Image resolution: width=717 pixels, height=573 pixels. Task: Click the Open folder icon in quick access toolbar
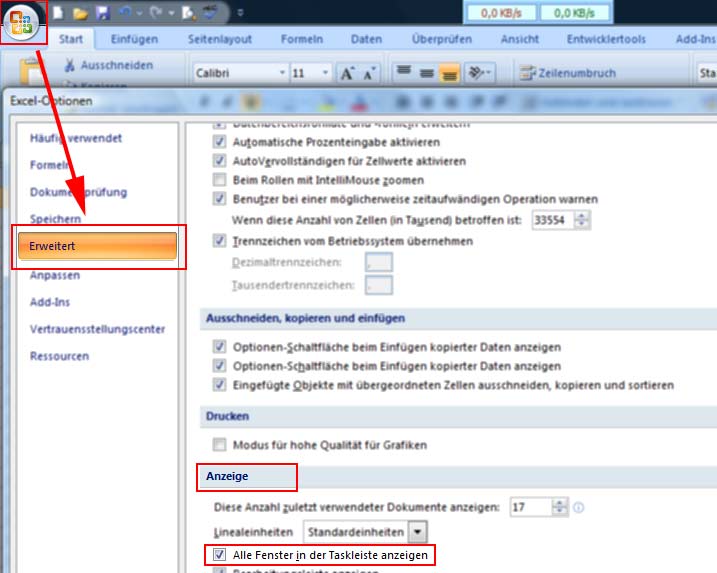point(80,14)
